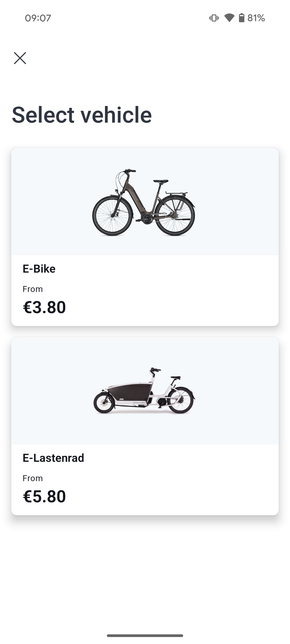Select the E-Bike title label
Viewport: 290px width, 644px height.
39,269
